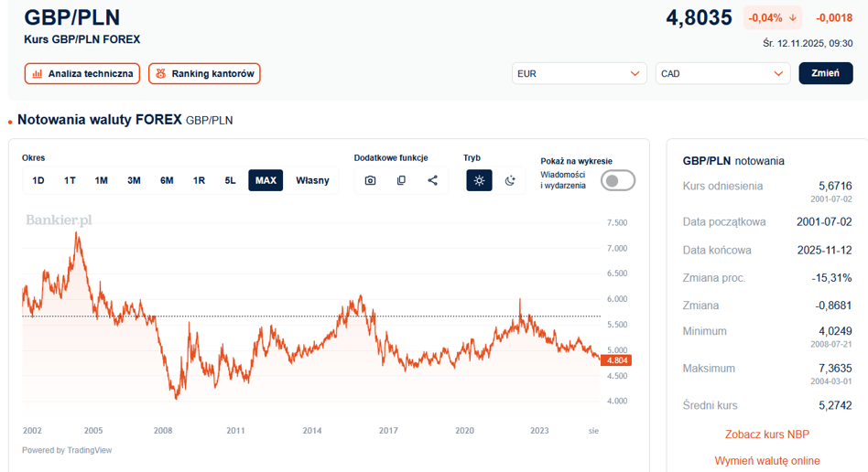Click the 4.804 current price label on chart
868x472 pixels.
pos(615,360)
